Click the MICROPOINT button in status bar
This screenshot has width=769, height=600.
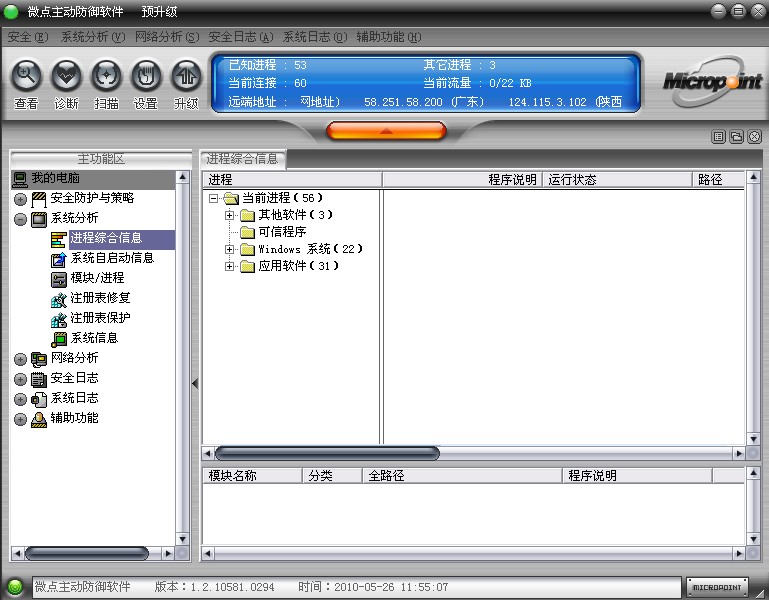point(717,587)
